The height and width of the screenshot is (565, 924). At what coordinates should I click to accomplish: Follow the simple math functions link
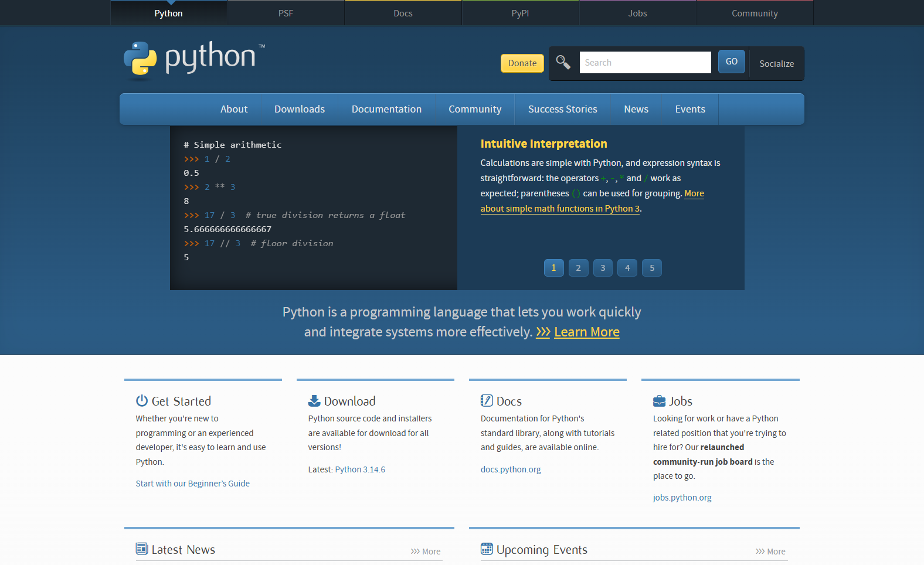pyautogui.click(x=560, y=209)
